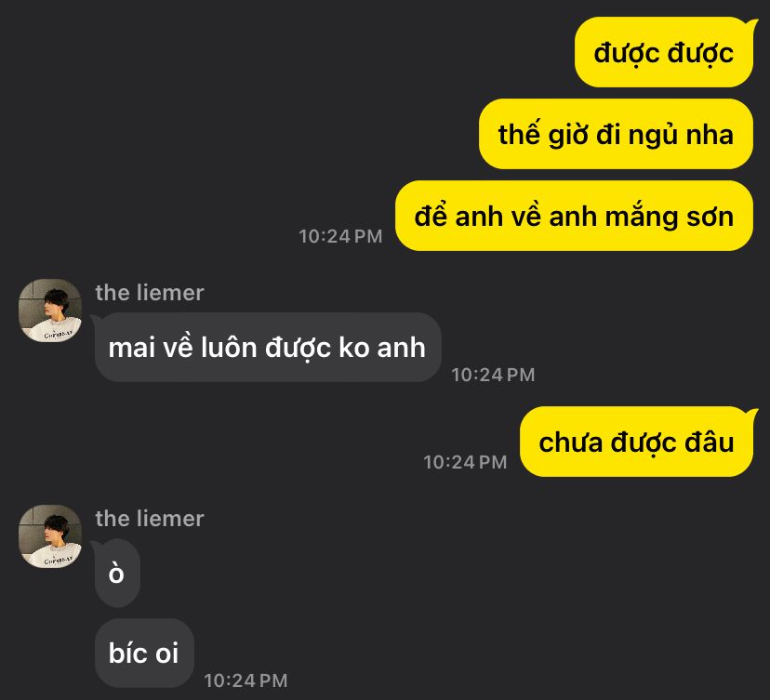Tap the word 'oi' in last bubble
The height and width of the screenshot is (700, 770).
coord(166,654)
